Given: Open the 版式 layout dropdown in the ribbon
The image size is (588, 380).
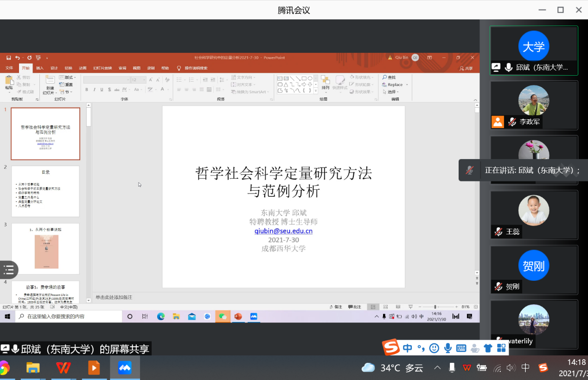Looking at the screenshot, I should [x=70, y=77].
